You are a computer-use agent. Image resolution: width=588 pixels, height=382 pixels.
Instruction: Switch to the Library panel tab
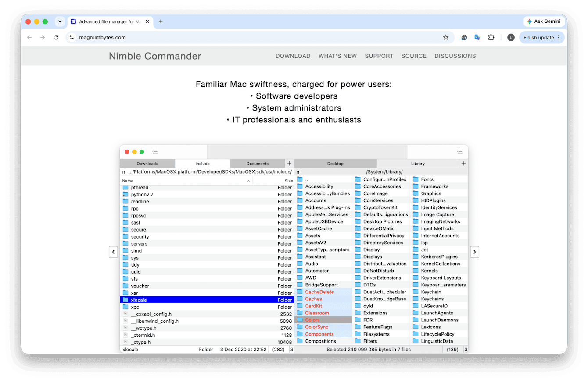click(x=418, y=164)
